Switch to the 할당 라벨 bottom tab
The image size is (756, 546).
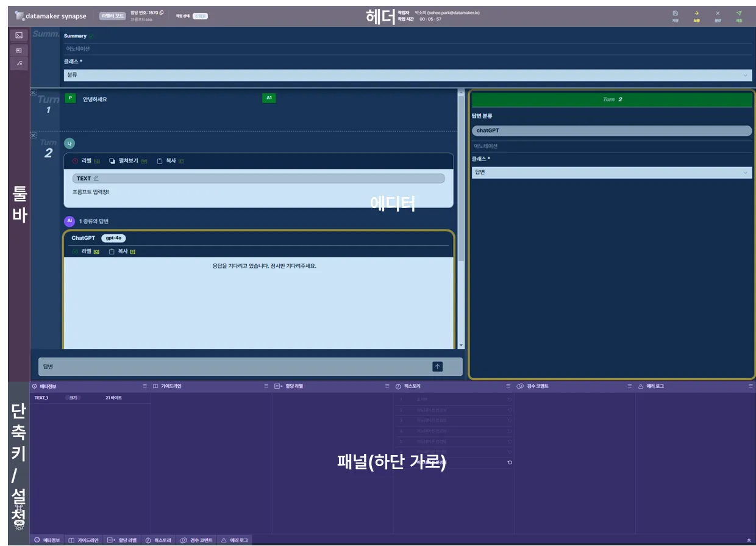pyautogui.click(x=122, y=541)
